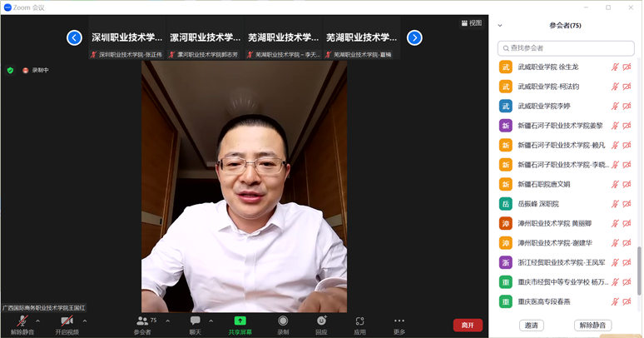Screen dimensions: 644x338
Task: Toggle Start Video (开启视频) camera button
Action: [67, 321]
